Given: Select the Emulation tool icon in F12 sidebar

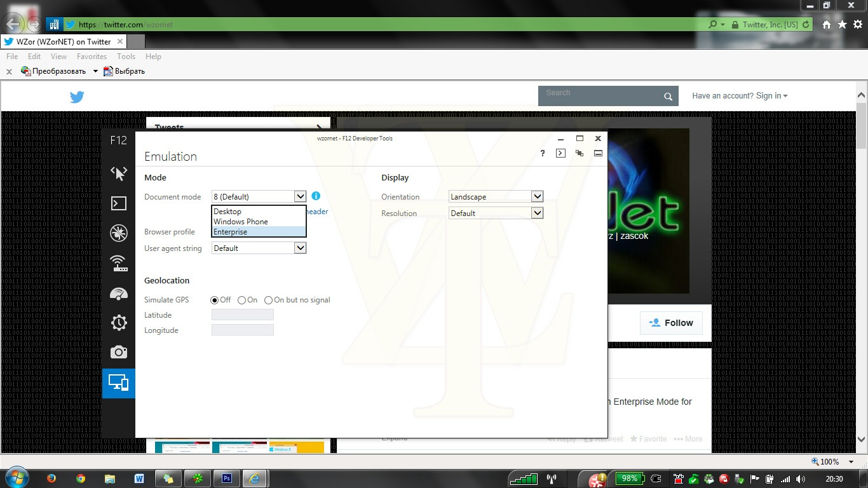Looking at the screenshot, I should click(119, 383).
